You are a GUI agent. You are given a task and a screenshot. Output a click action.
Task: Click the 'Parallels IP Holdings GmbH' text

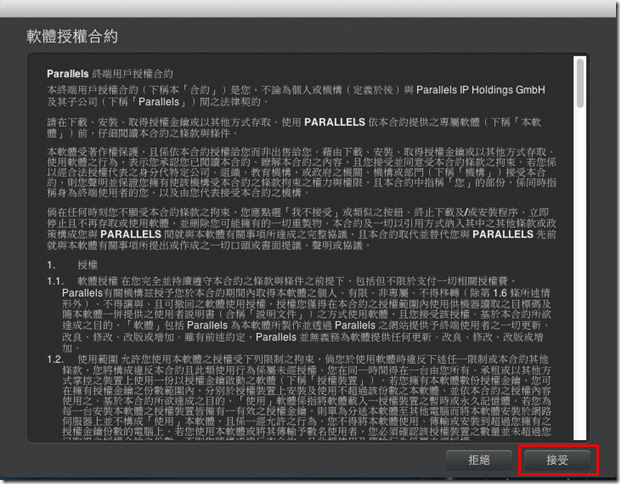coord(480,90)
